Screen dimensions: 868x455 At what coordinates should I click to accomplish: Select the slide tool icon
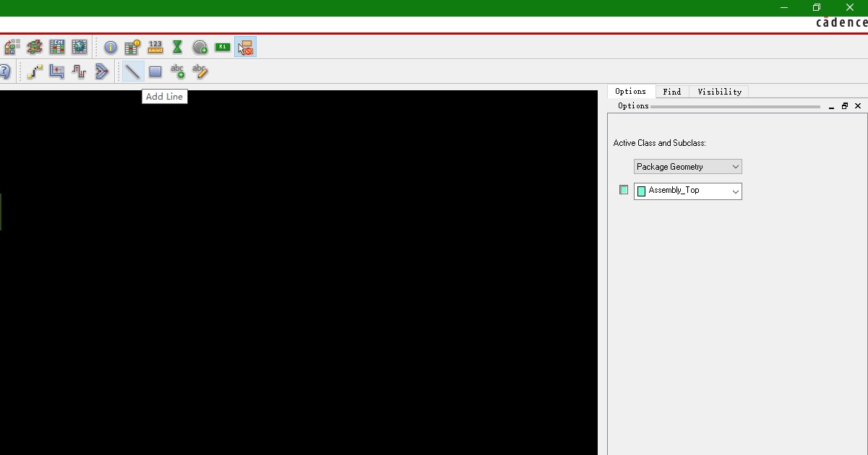57,71
